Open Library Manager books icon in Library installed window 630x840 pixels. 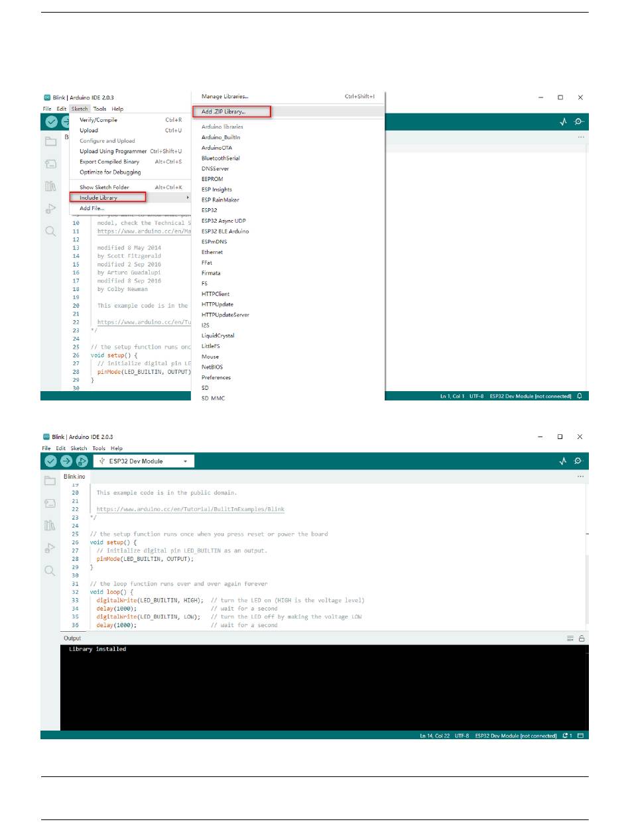(x=50, y=526)
